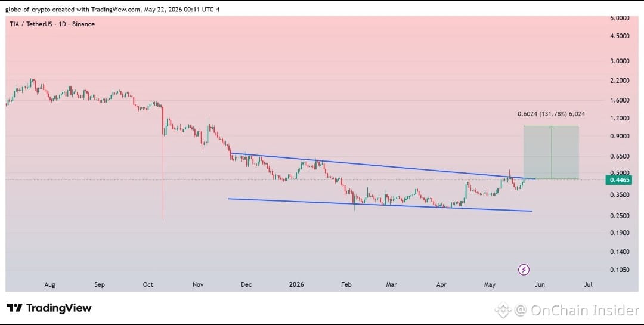Click the Aug label on time axis
Screen dimensions: 644x325
pyautogui.click(x=49, y=284)
